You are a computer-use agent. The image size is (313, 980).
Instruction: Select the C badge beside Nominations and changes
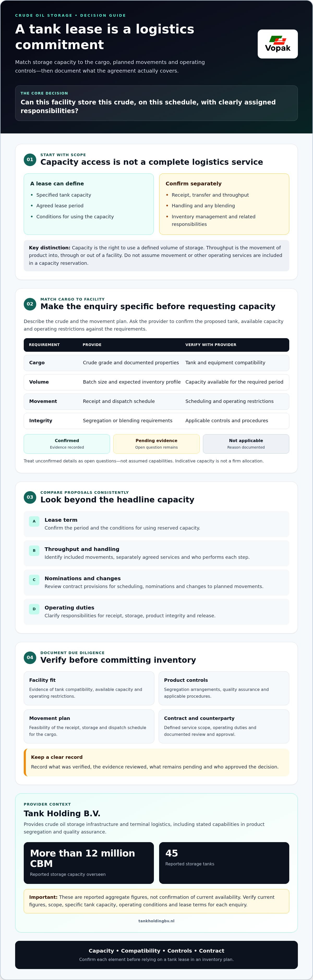[34, 580]
